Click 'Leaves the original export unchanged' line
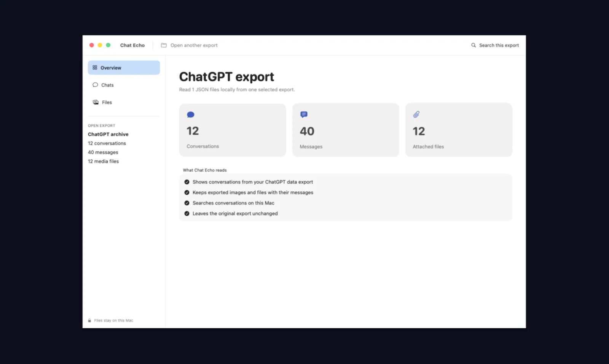Image resolution: width=609 pixels, height=364 pixels. (x=235, y=213)
